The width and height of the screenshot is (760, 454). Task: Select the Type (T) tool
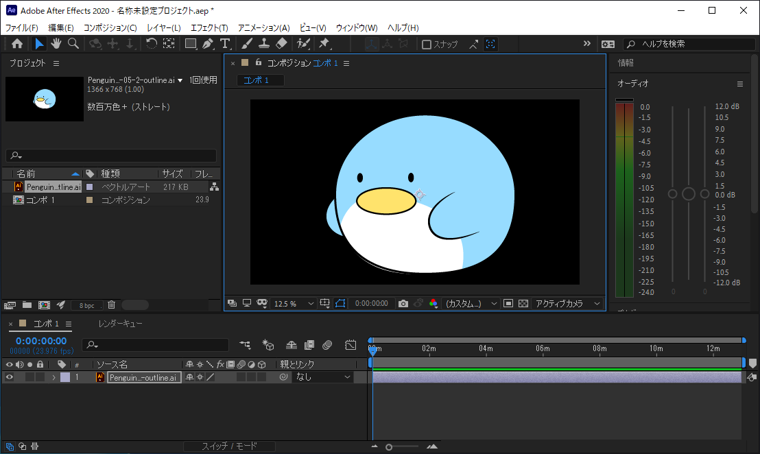tap(225, 44)
